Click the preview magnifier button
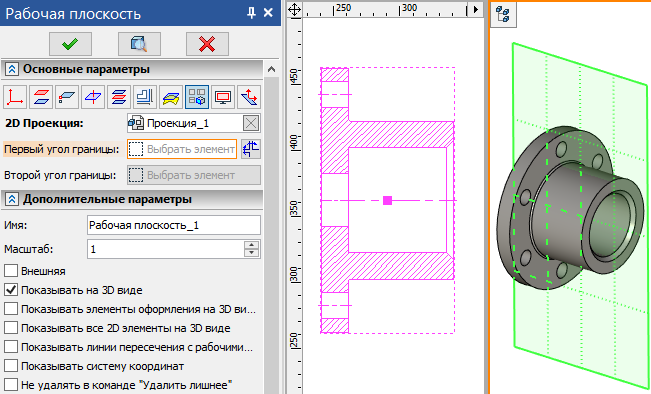The height and width of the screenshot is (394, 651). [139, 44]
